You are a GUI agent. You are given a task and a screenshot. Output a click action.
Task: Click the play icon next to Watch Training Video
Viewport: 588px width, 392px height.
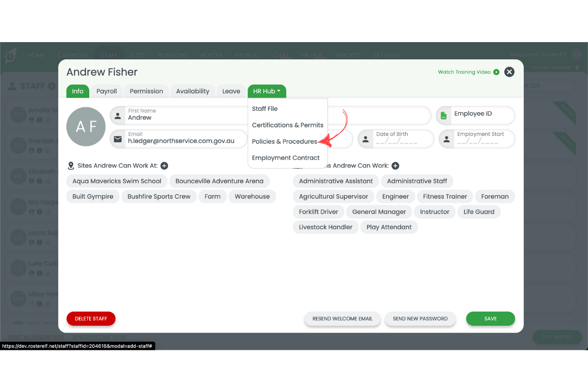(496, 72)
